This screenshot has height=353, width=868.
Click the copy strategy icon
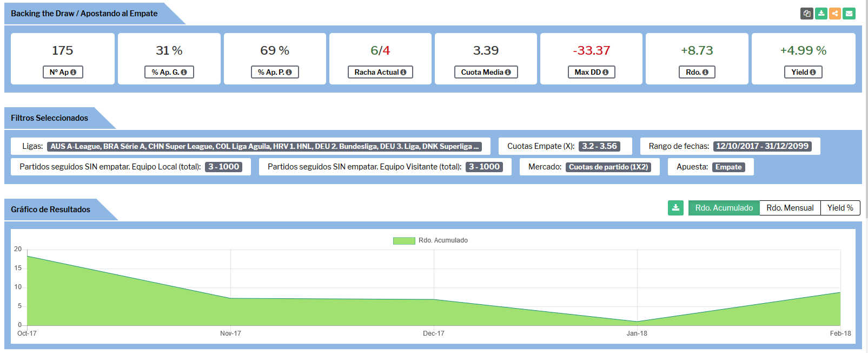(x=807, y=14)
